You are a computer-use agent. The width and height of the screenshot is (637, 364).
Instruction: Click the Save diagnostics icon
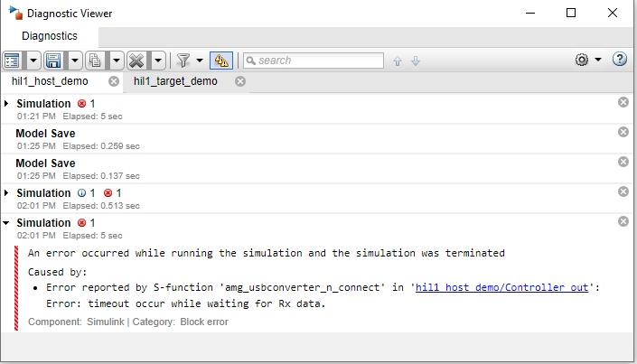[x=53, y=61]
